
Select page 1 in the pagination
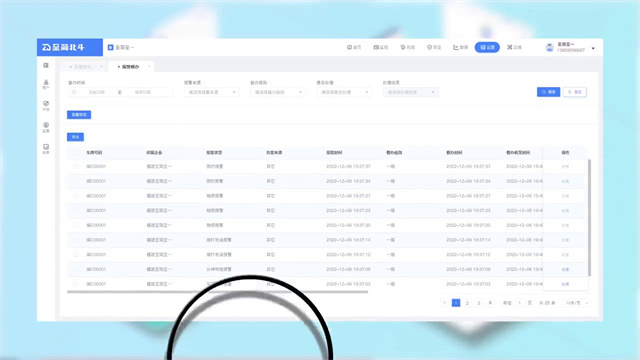pos(456,303)
